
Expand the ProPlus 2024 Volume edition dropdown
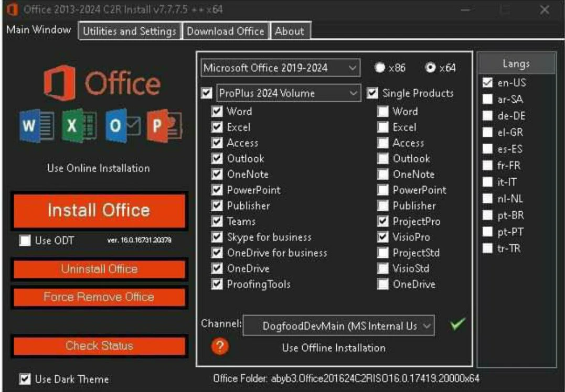[289, 93]
